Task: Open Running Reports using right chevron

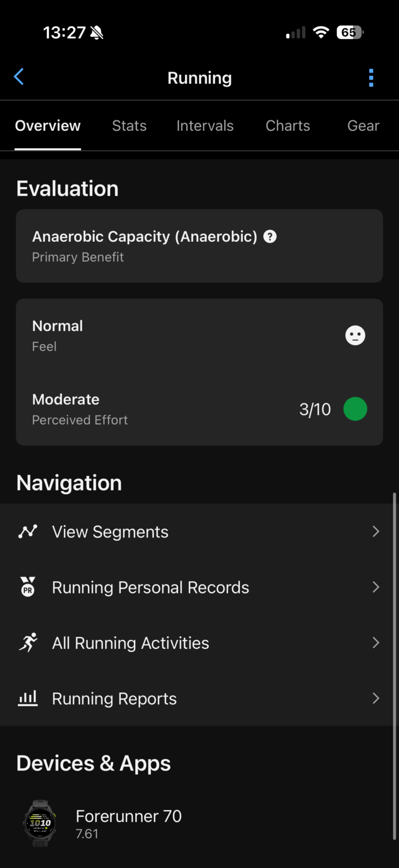Action: point(376,698)
